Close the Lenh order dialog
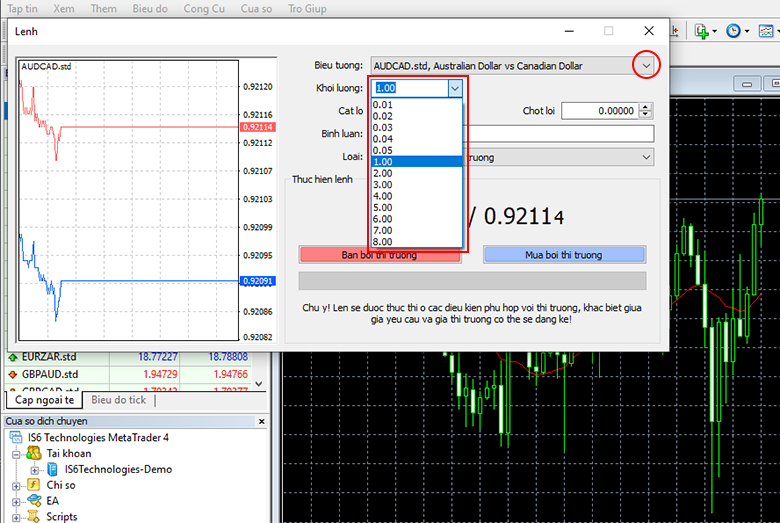780x523 pixels. click(649, 31)
